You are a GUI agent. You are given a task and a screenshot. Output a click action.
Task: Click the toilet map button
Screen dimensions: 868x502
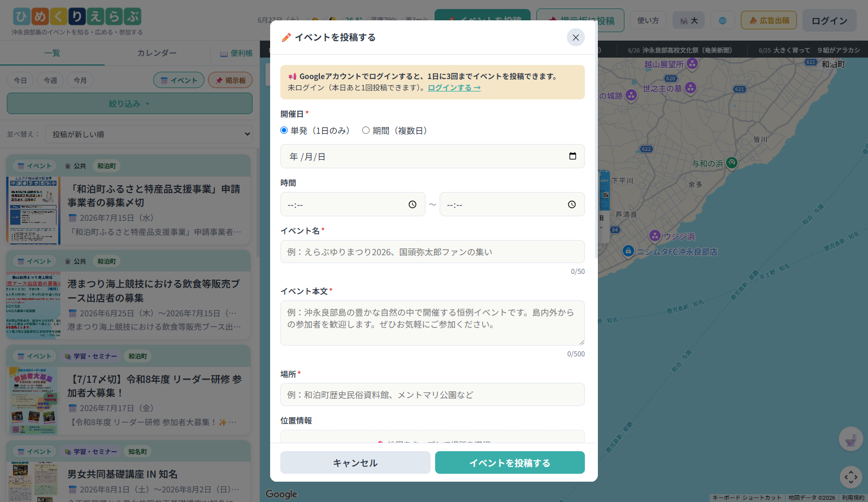pyautogui.click(x=850, y=439)
